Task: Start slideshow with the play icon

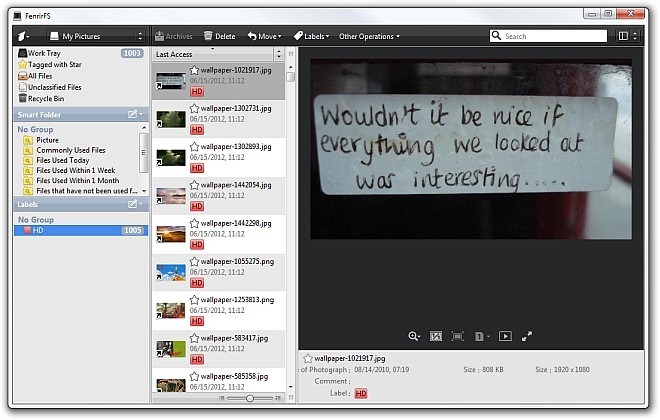Action: (x=505, y=337)
